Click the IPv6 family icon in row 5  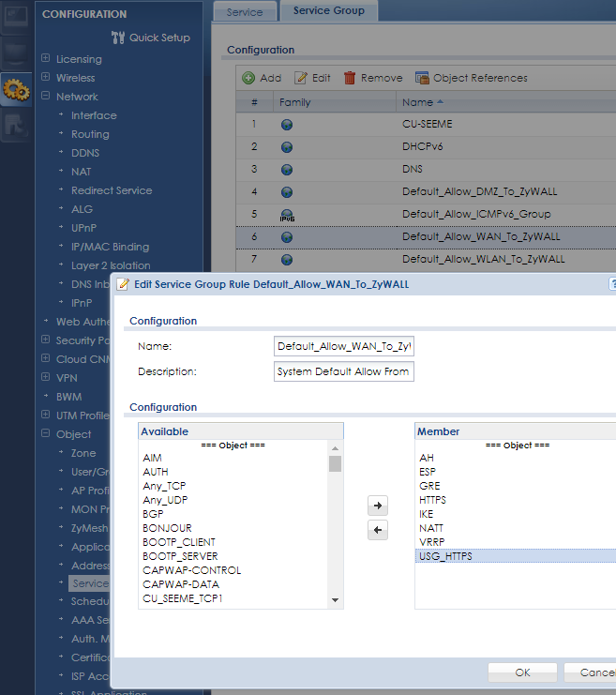(x=287, y=215)
